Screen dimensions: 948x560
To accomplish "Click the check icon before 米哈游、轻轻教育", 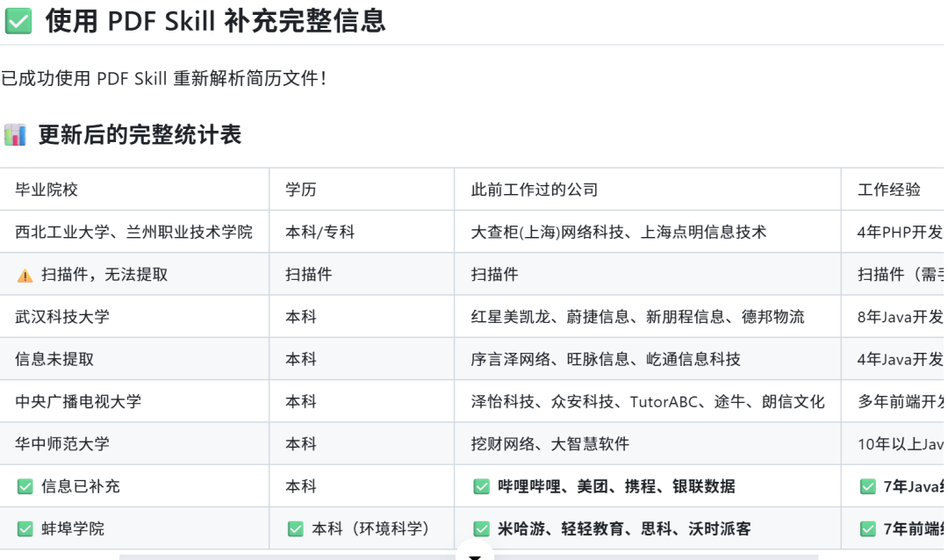I will [x=481, y=529].
